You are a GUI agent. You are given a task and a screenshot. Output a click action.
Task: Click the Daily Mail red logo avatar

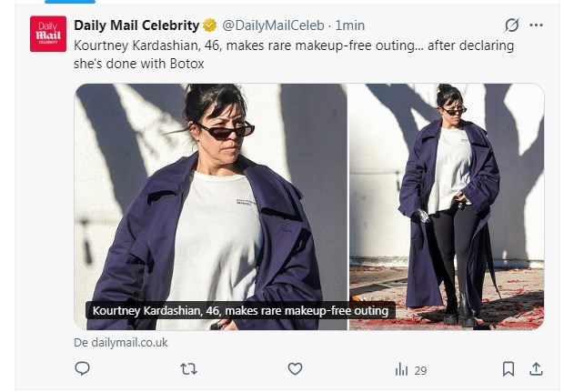48,34
